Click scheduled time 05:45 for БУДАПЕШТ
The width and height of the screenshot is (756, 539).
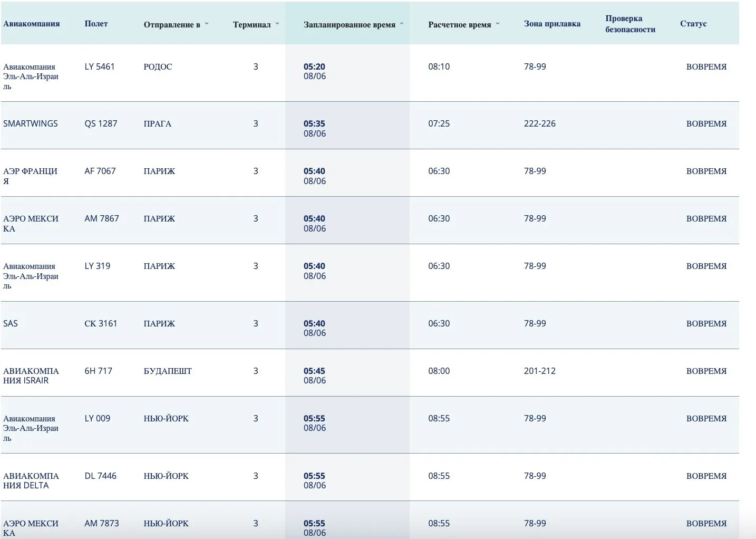coord(314,371)
